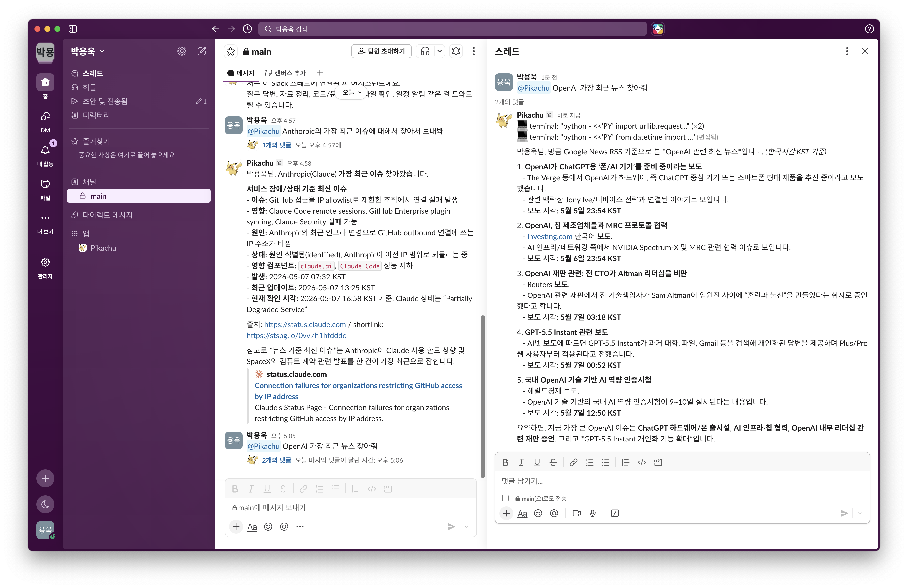
Task: Open the help question mark icon
Action: coord(869,29)
